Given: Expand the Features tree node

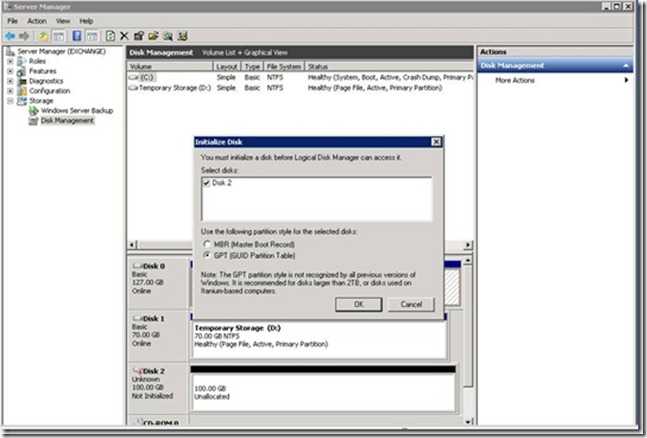Looking at the screenshot, I should (11, 71).
